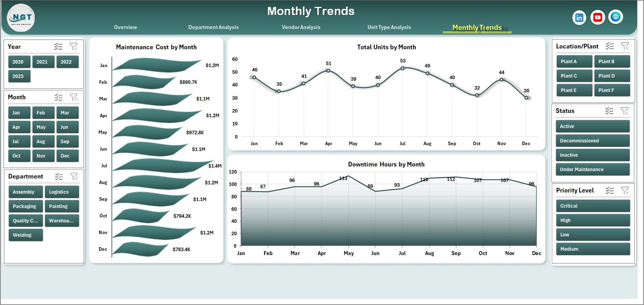Toggle multi-select on Department slicer

59,176
